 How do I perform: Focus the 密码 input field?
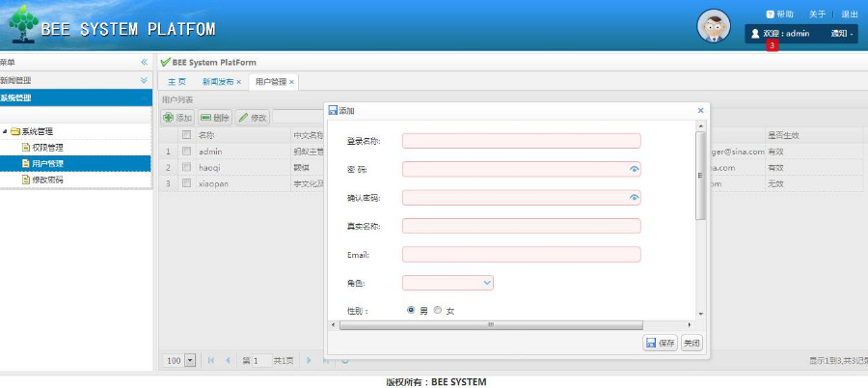[x=522, y=169]
